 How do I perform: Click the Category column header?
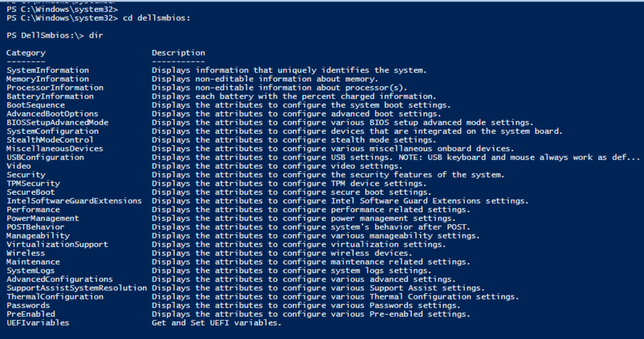(x=26, y=53)
